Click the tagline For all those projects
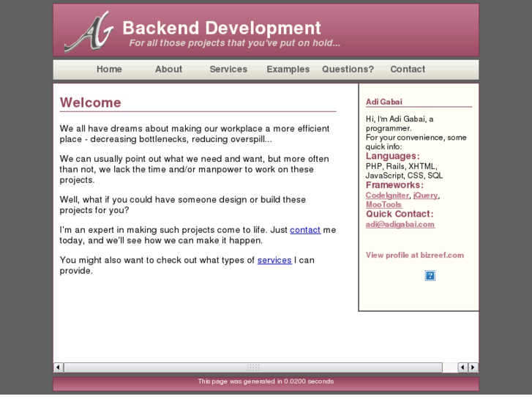Viewport: 532px width, 399px height. point(234,43)
